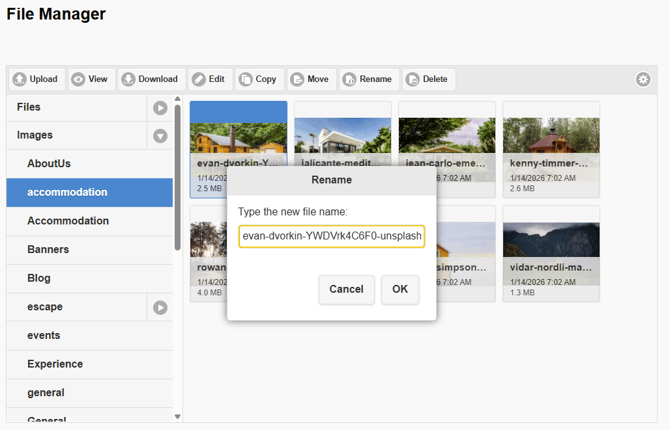Viewport: 670px width, 430px height.
Task: Select the Images tree item
Action: click(77, 135)
